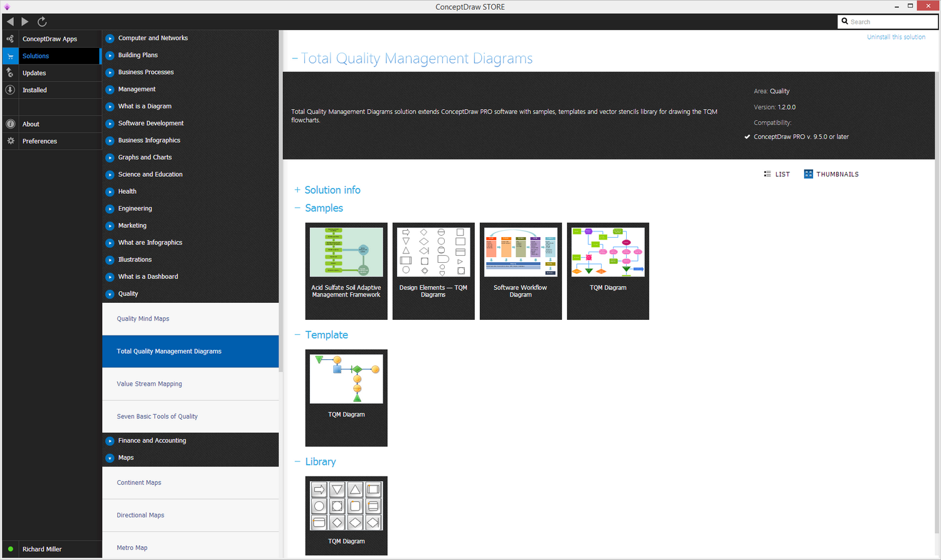The height and width of the screenshot is (560, 941).
Task: Expand the Marketing category
Action: (x=110, y=226)
